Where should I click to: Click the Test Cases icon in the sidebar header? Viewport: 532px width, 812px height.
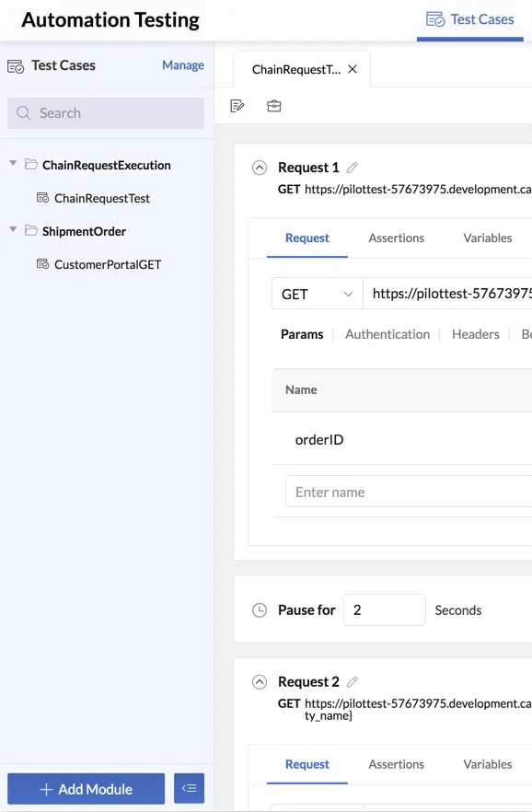[x=16, y=66]
